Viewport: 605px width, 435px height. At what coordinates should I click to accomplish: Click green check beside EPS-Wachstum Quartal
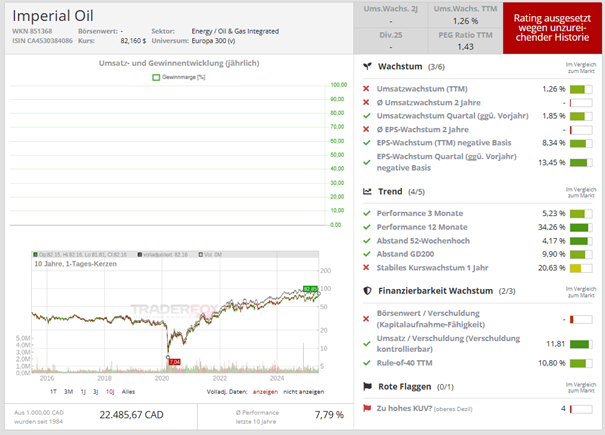pos(367,162)
